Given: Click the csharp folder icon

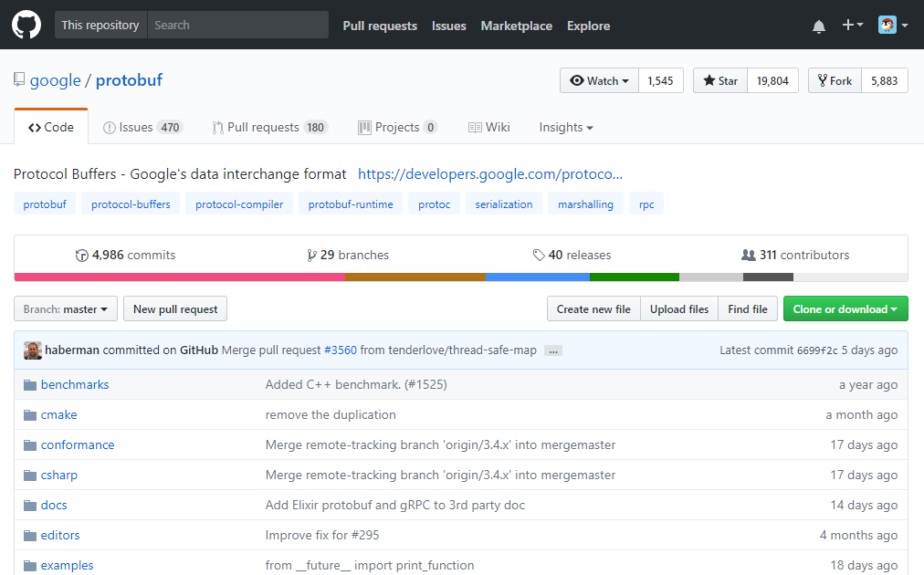Looking at the screenshot, I should (30, 475).
